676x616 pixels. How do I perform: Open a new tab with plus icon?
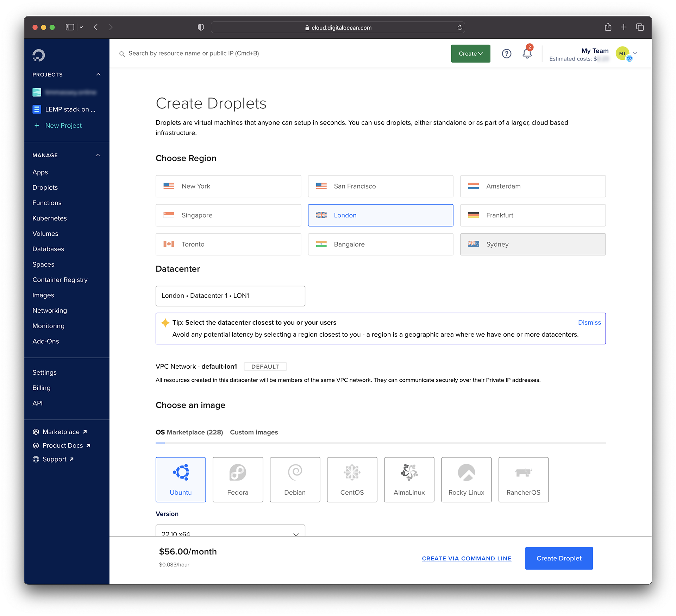click(624, 27)
